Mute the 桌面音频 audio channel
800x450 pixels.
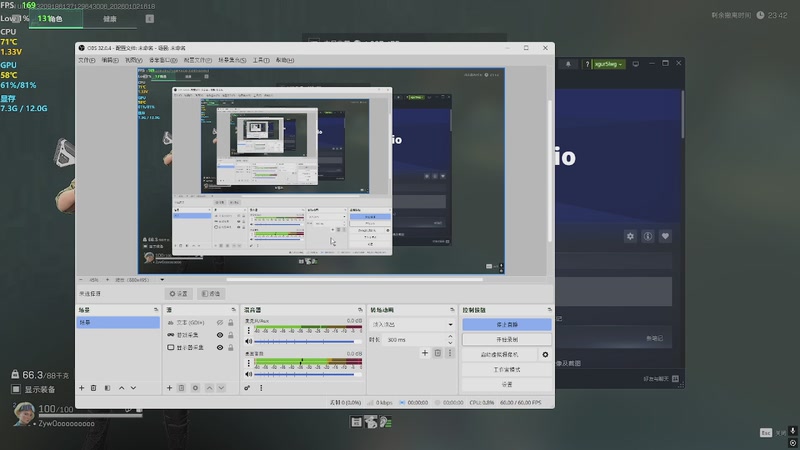click(x=248, y=374)
